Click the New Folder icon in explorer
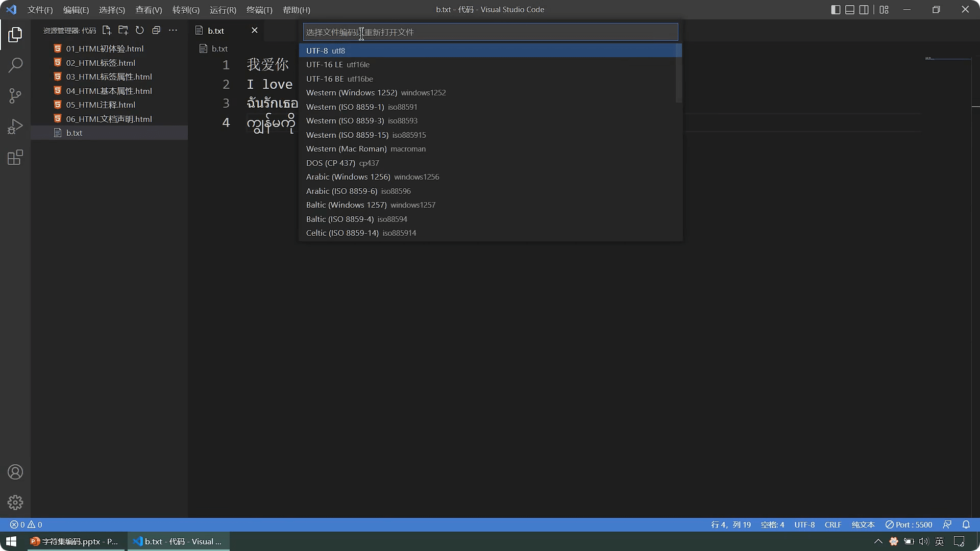Screen dimensions: 980x551 coord(123,31)
